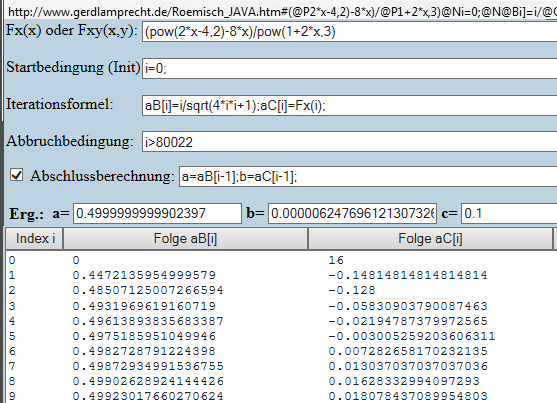Viewport: 557px width, 403px height.
Task: Select value -0.003005259203606311 in Folge aC
Action: coord(412,336)
